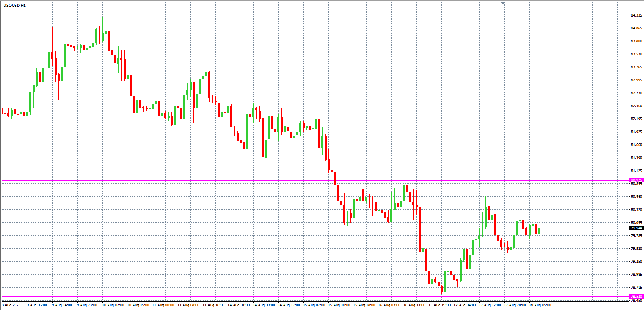
Task: Click the magenta 80.925 price tag
Action: (636, 180)
